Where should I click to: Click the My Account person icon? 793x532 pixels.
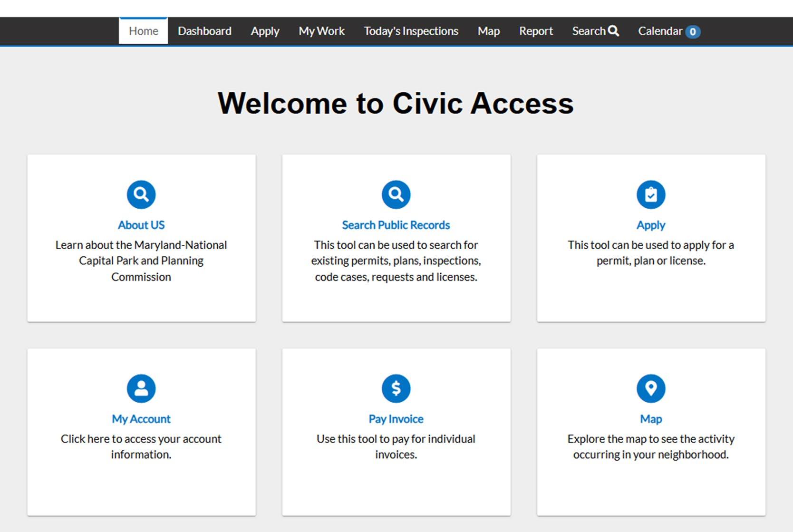141,388
